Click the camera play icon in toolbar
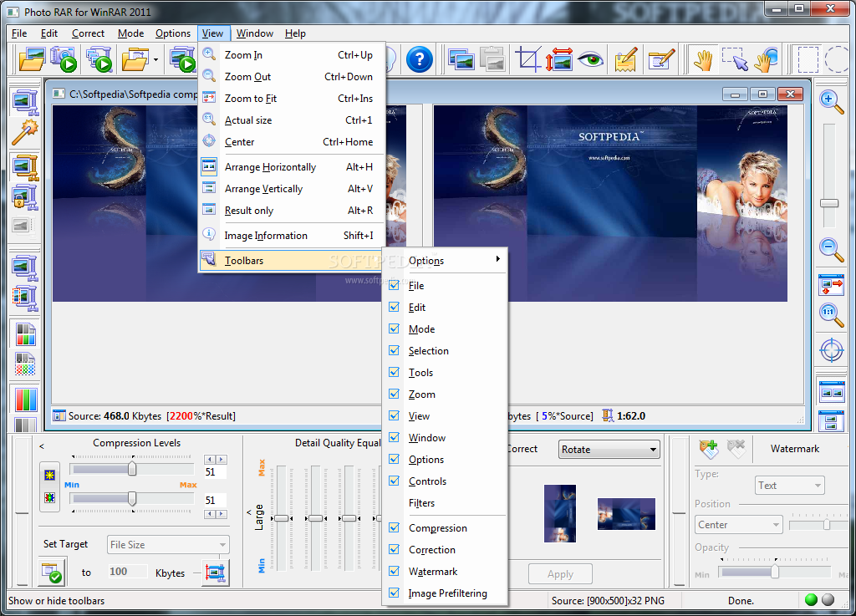This screenshot has width=856, height=616. pyautogui.click(x=64, y=59)
